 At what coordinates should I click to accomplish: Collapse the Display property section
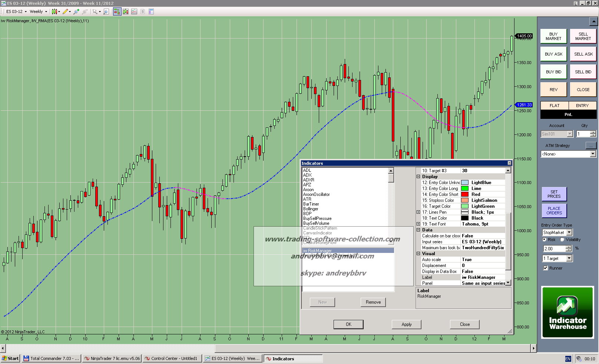point(418,177)
